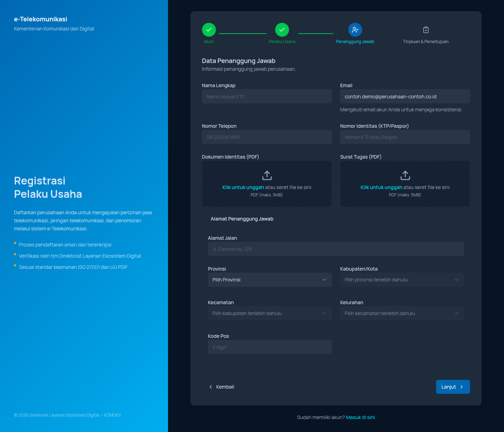This screenshot has height=432, width=504.
Task: Focus the Nomor Telepon field
Action: (267, 137)
